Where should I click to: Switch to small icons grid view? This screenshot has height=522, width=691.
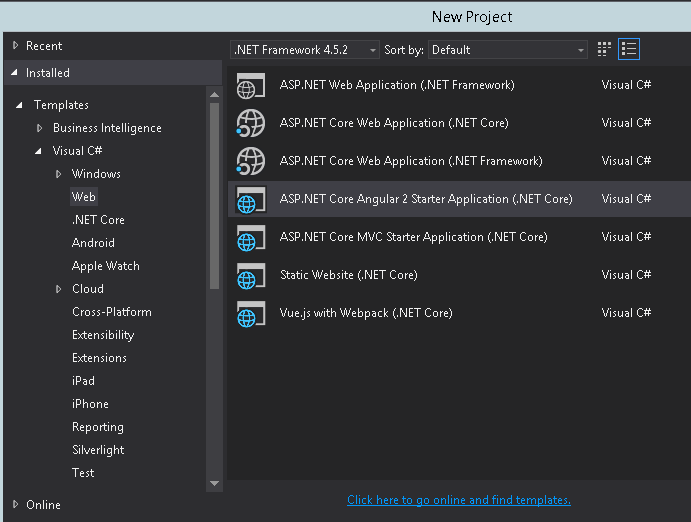(x=604, y=49)
